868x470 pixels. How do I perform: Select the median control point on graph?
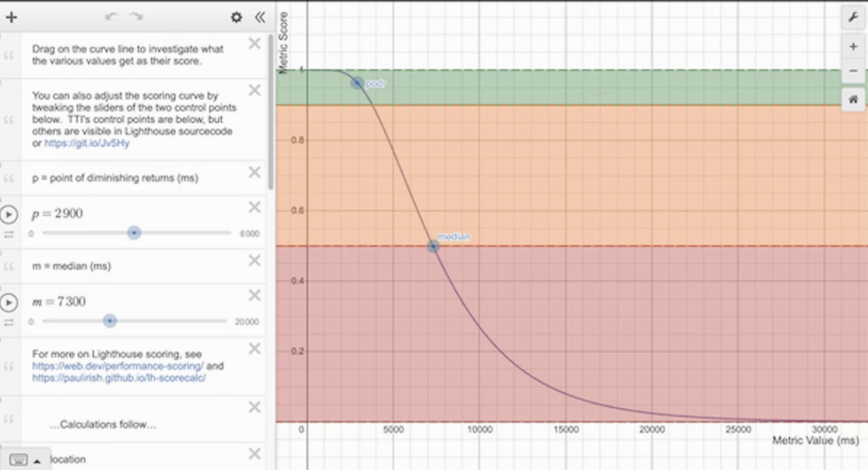pyautogui.click(x=433, y=247)
